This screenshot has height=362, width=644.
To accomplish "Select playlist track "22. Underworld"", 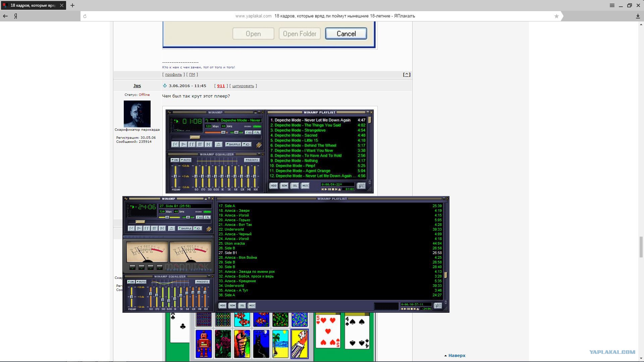I will tap(330, 229).
